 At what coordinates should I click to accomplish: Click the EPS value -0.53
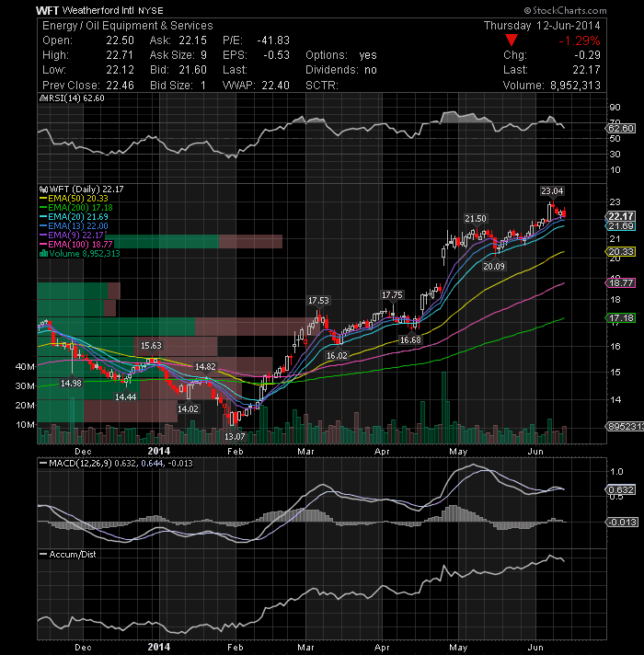pyautogui.click(x=277, y=55)
